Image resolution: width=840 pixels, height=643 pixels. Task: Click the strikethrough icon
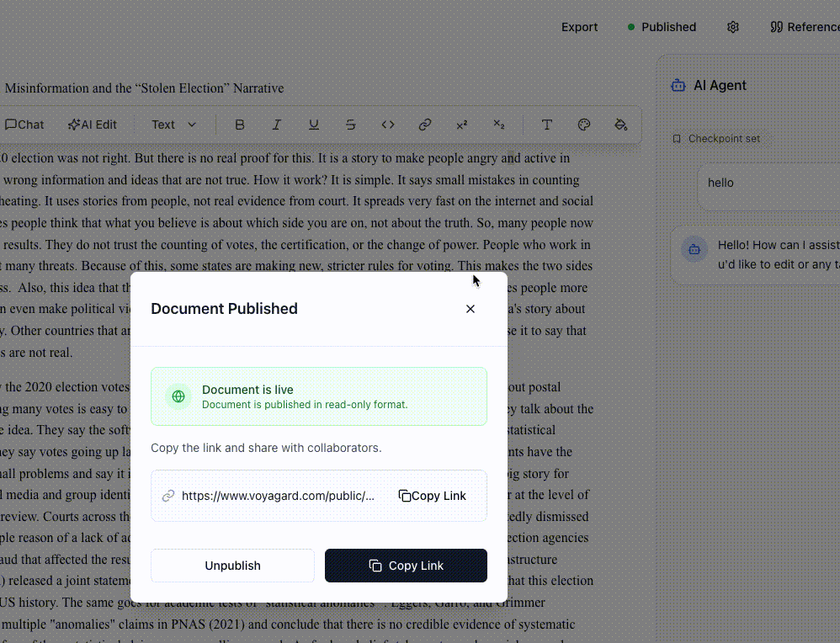[351, 125]
